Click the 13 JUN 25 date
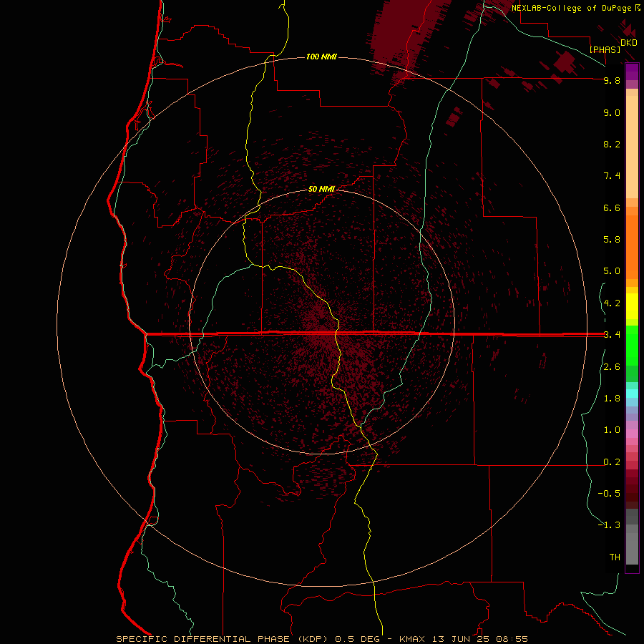The image size is (644, 644). pyautogui.click(x=461, y=639)
